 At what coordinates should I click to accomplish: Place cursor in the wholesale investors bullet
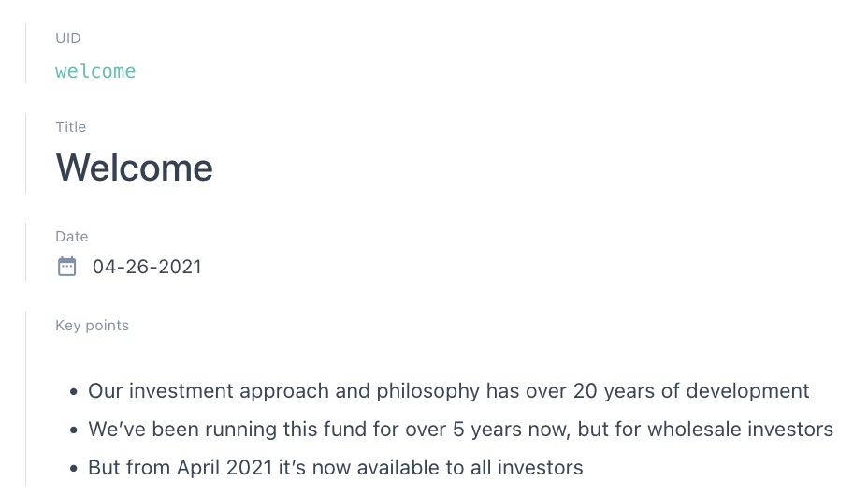coord(460,429)
